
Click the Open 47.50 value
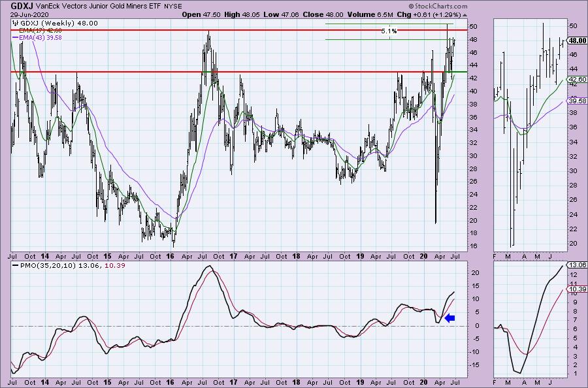pos(201,14)
